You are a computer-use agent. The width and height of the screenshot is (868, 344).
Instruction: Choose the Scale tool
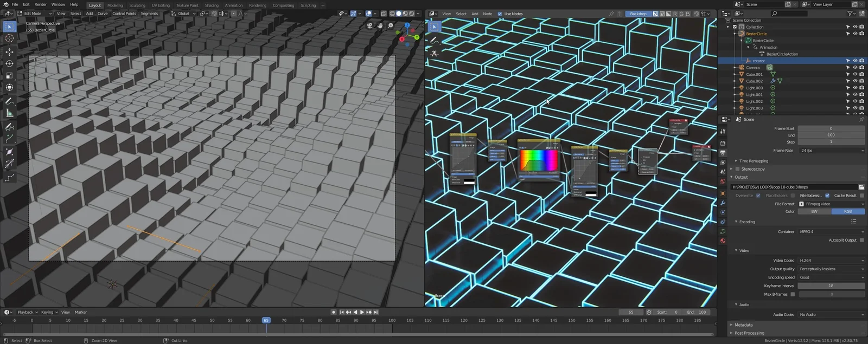9,75
